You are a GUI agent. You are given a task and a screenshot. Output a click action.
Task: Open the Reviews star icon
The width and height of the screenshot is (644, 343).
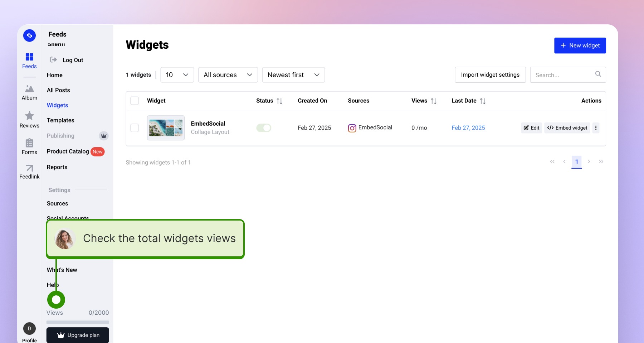[x=29, y=116]
